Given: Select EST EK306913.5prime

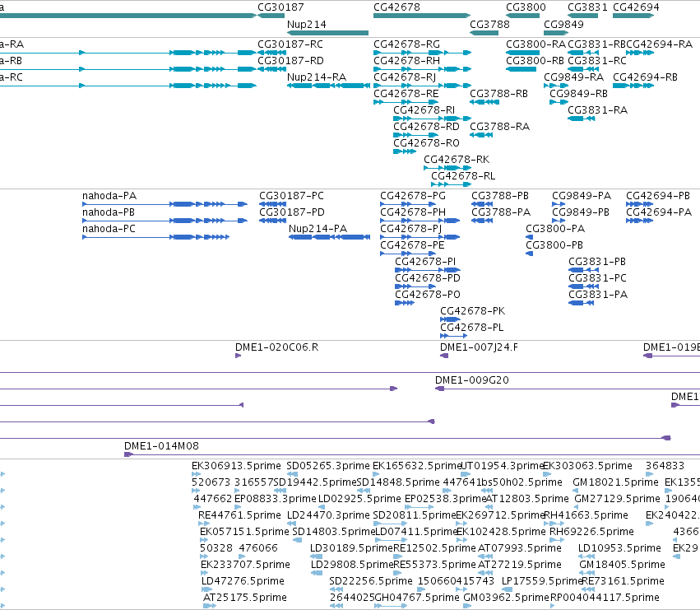Looking at the screenshot, I should pyautogui.click(x=236, y=466).
